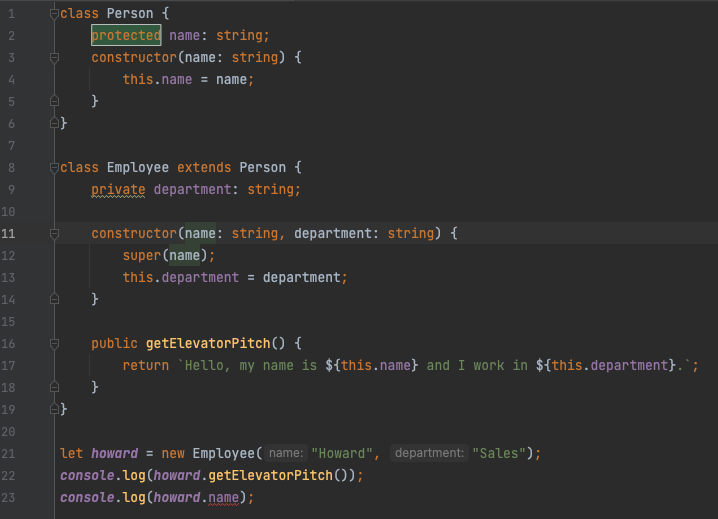This screenshot has width=718, height=519.
Task: Click current line number 11 in the gutter
Action: (x=8, y=234)
